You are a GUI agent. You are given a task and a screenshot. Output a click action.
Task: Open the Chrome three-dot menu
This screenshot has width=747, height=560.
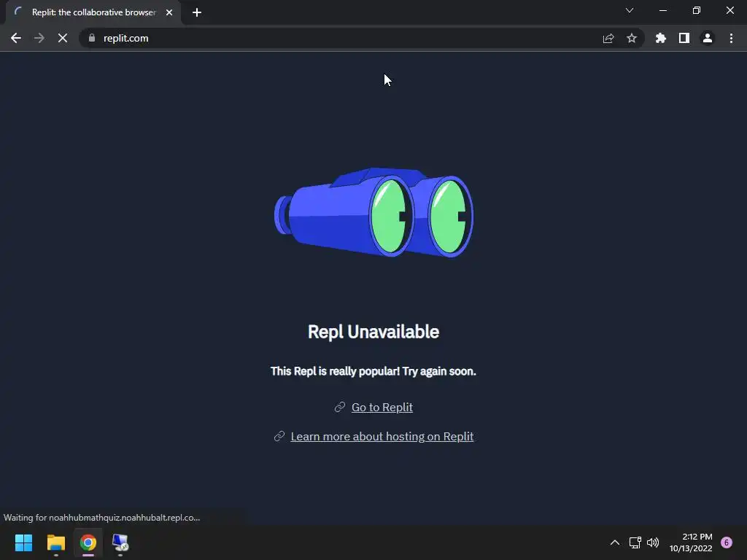[x=731, y=38]
